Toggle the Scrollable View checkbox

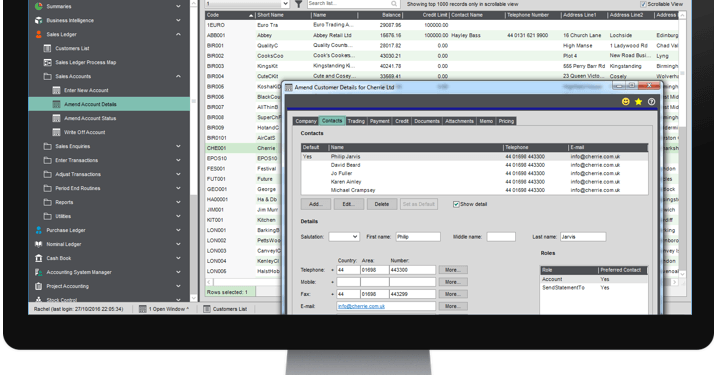pos(643,4)
